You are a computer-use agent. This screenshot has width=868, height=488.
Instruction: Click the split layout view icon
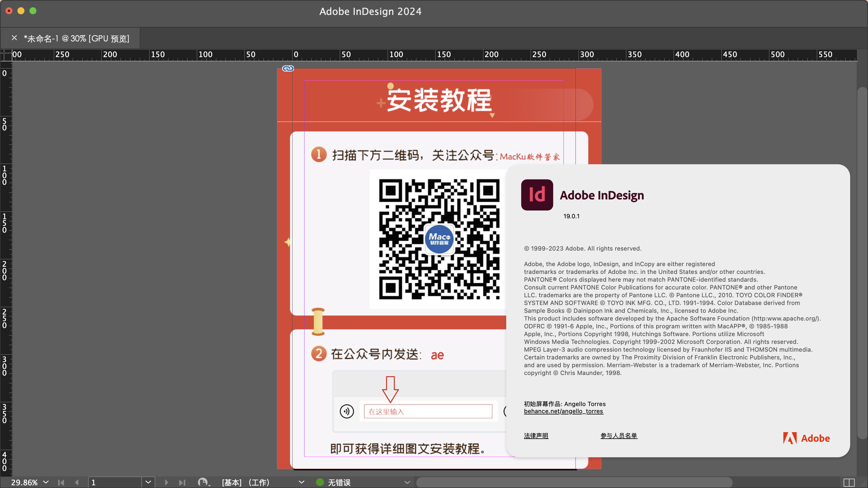tap(849, 482)
